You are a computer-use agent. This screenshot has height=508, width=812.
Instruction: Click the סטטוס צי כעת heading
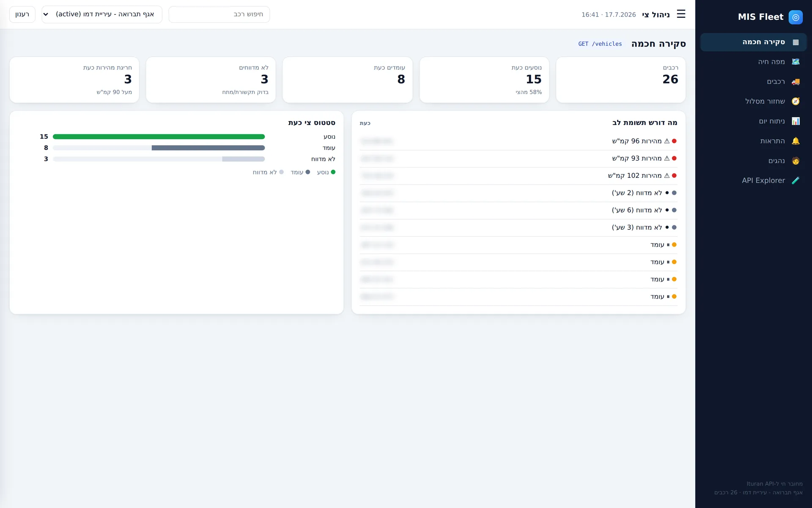[312, 123]
